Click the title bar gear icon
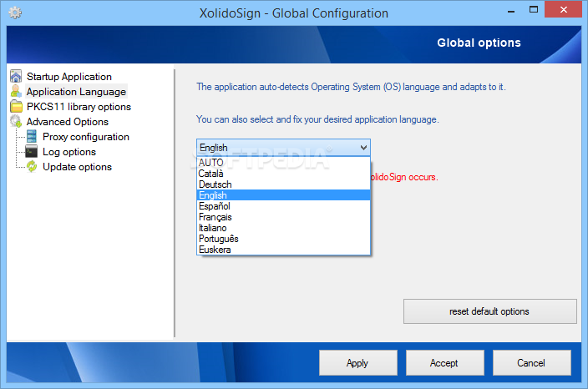This screenshot has height=389, width=588. coord(15,13)
